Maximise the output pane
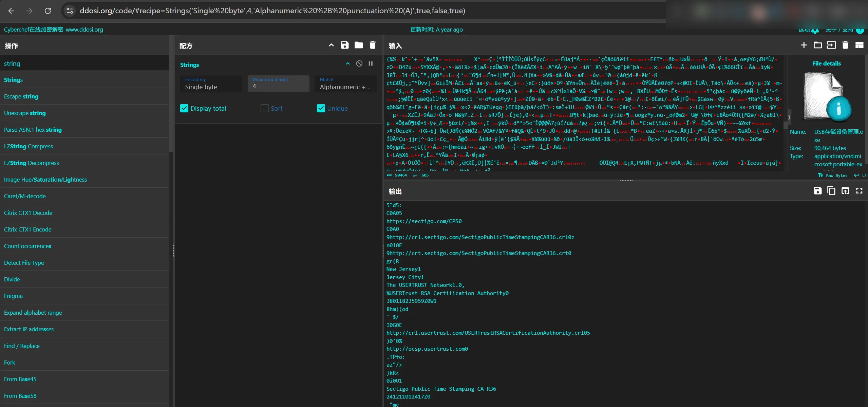 click(x=859, y=191)
